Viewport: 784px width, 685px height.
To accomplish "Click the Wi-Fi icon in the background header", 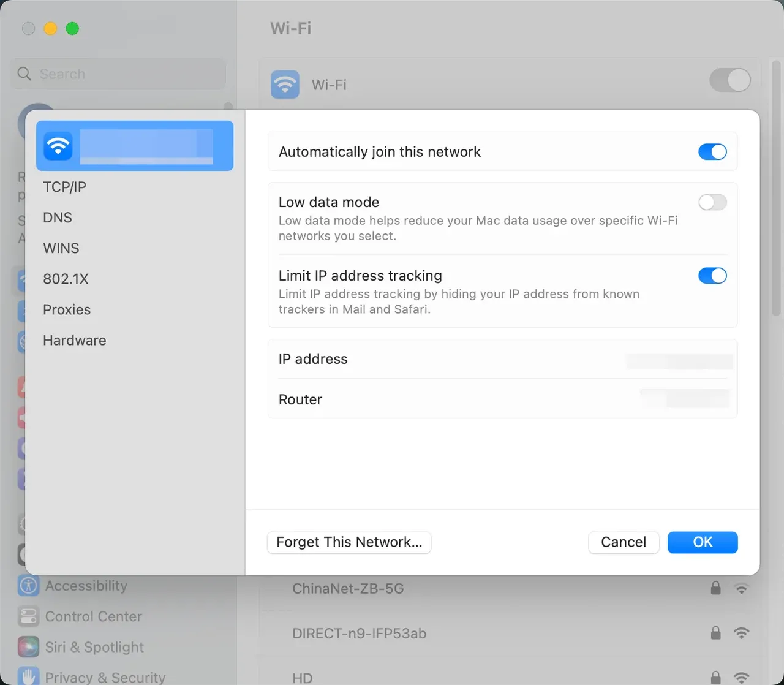I will coord(285,85).
